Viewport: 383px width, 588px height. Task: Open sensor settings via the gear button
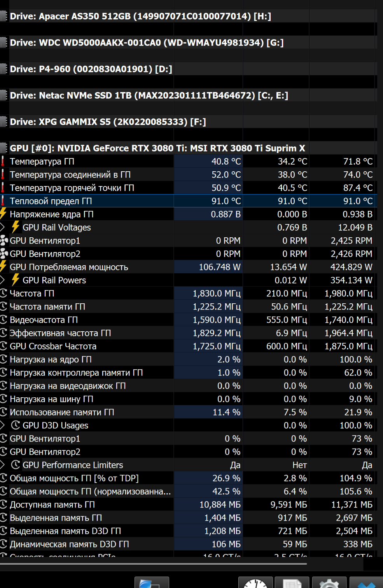329,582
